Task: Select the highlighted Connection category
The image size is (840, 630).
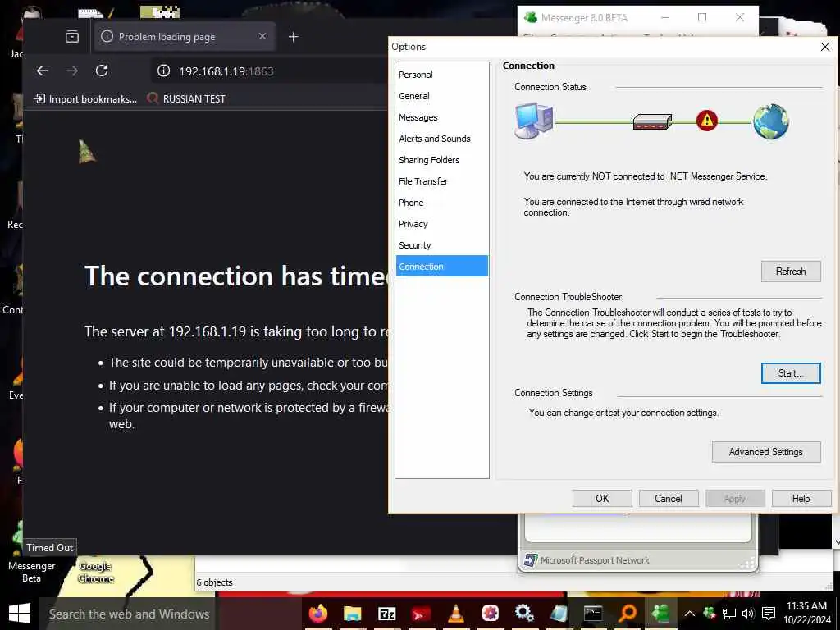Action: (x=442, y=267)
